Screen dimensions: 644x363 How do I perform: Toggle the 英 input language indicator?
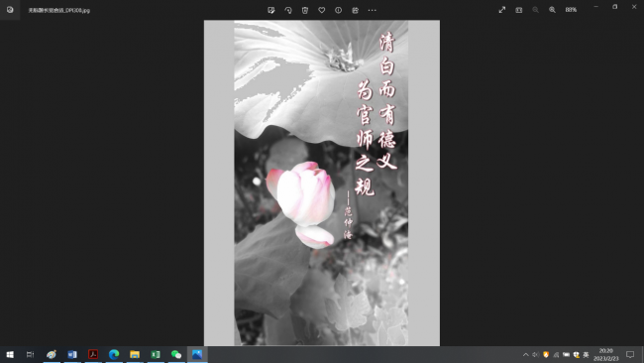[587, 355]
